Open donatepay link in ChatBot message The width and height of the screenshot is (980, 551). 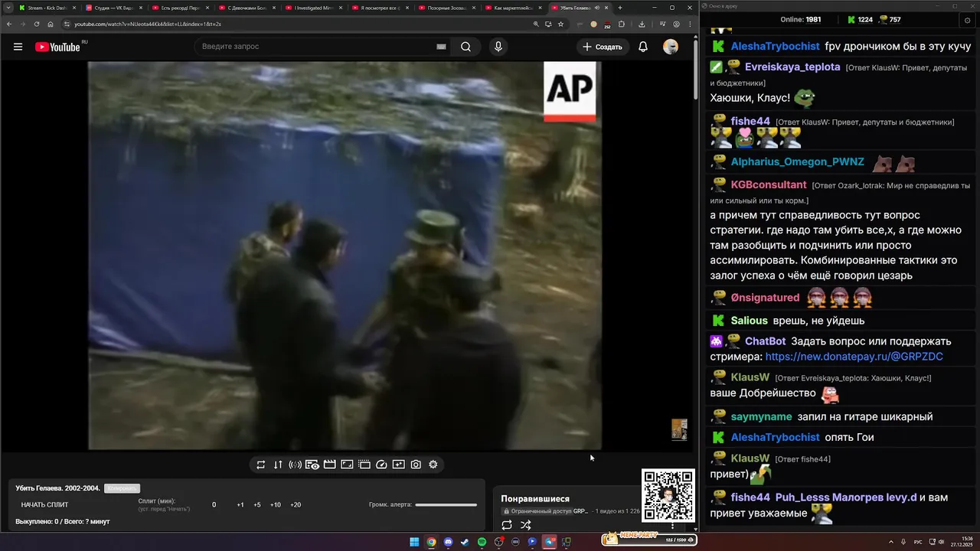[854, 357]
